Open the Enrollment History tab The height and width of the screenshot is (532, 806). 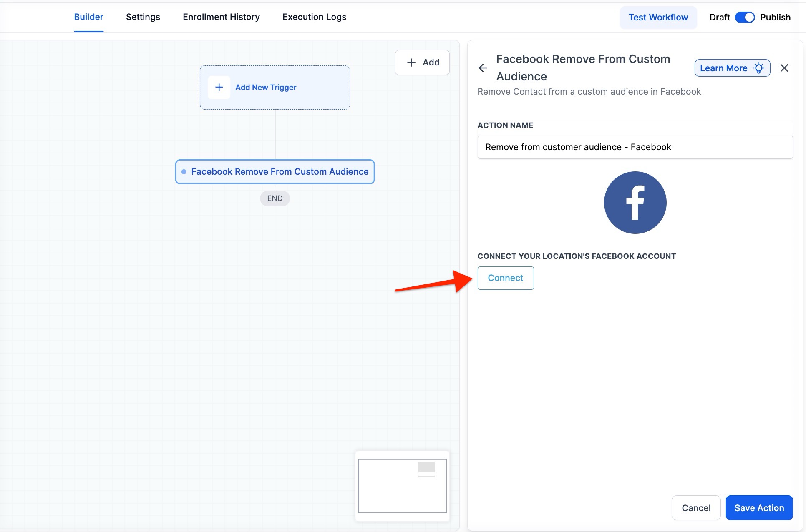click(x=221, y=17)
